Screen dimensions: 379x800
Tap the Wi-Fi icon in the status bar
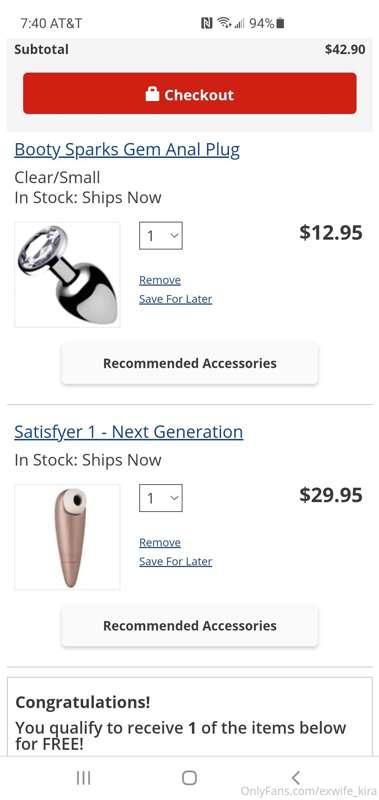[223, 23]
